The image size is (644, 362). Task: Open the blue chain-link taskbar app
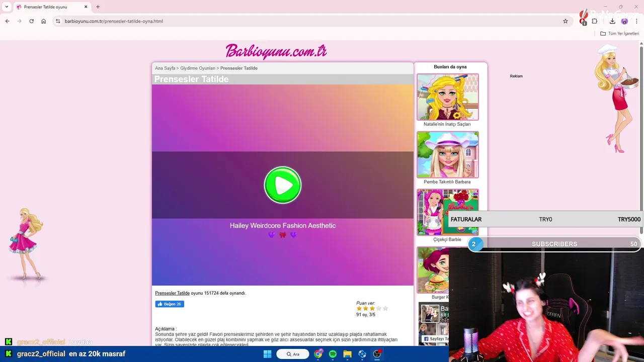pyautogui.click(x=362, y=354)
